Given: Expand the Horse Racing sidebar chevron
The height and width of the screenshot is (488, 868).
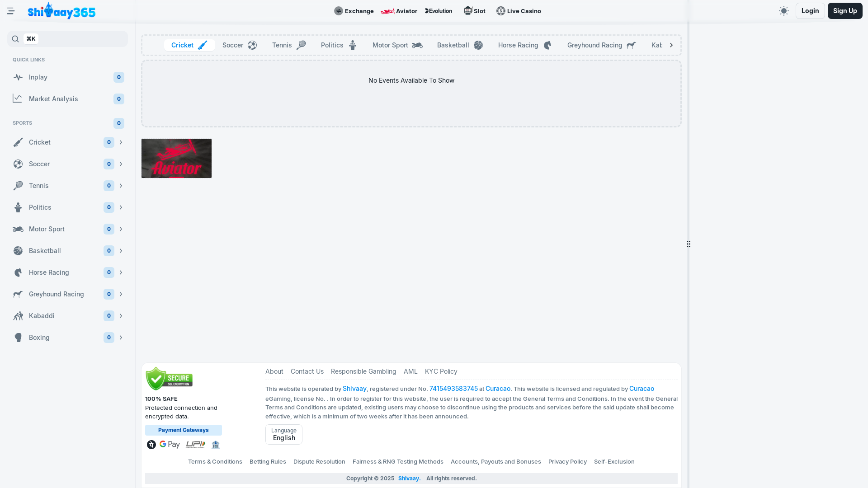Looking at the screenshot, I should [x=121, y=272].
